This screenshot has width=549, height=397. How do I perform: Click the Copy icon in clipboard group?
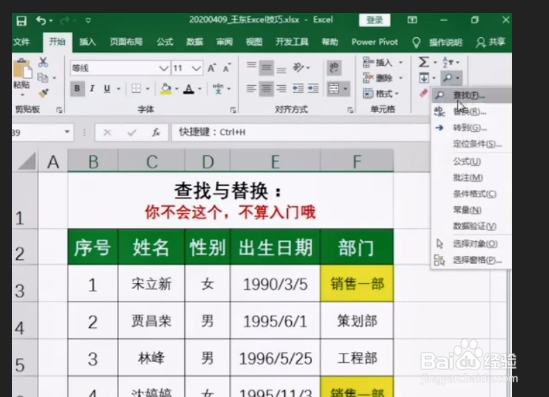coord(43,78)
